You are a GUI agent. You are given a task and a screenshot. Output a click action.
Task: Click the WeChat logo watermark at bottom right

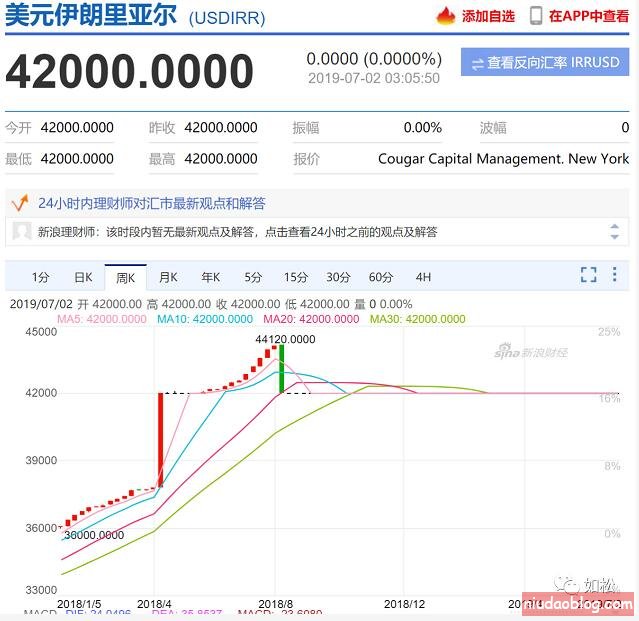pos(567,585)
